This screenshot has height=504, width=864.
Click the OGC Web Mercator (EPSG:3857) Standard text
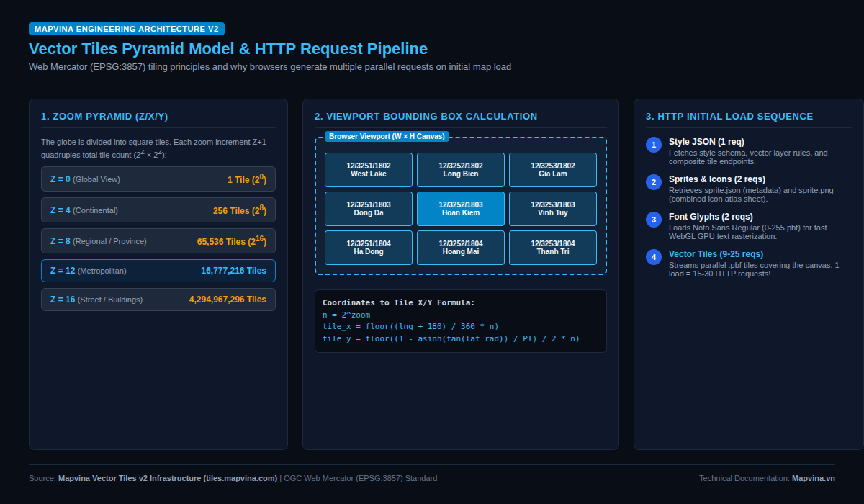click(x=360, y=478)
